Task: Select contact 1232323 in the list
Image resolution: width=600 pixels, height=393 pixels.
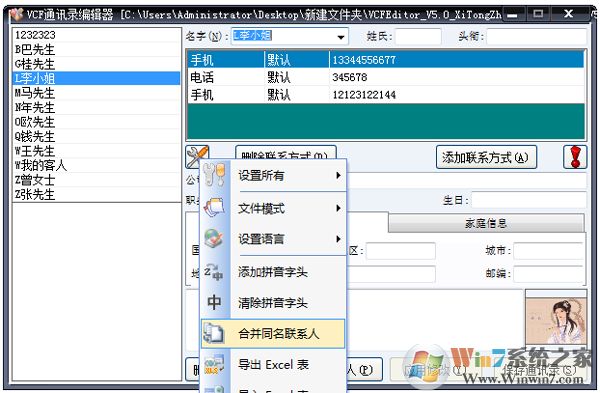Action: click(96, 35)
